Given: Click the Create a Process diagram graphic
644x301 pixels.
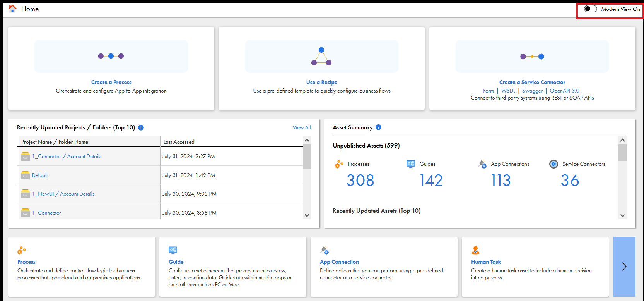Looking at the screenshot, I should click(x=111, y=56).
